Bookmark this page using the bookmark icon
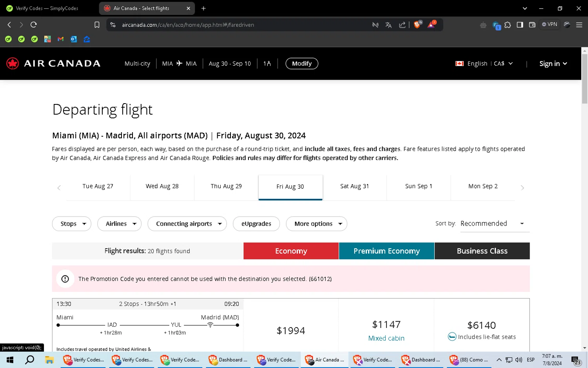588x368 pixels. [x=97, y=25]
